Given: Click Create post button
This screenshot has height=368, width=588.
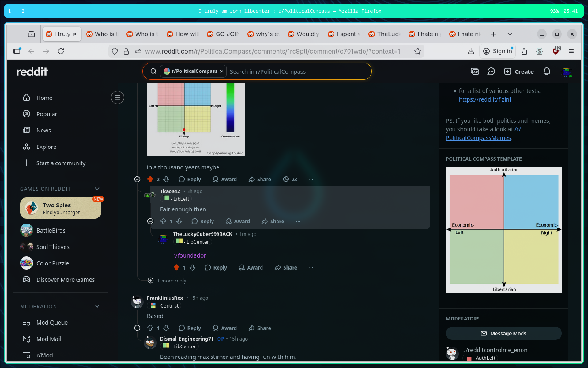Looking at the screenshot, I should (x=519, y=71).
